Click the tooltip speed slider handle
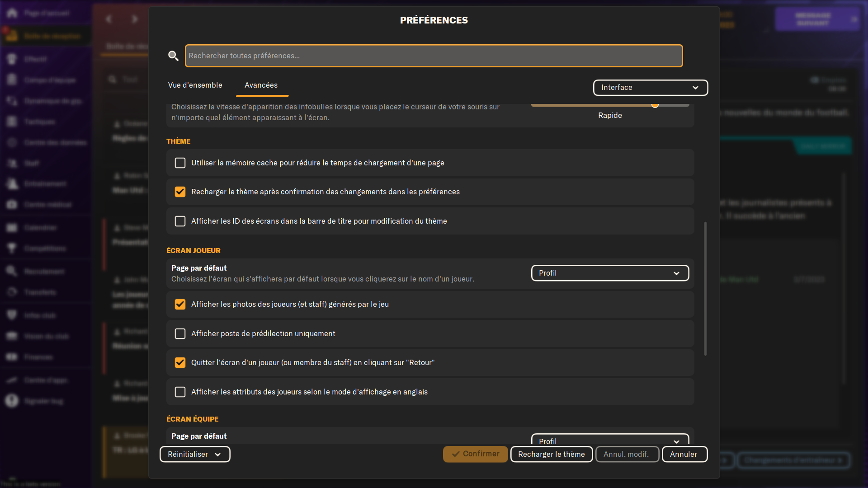Image resolution: width=868 pixels, height=488 pixels. [x=655, y=105]
